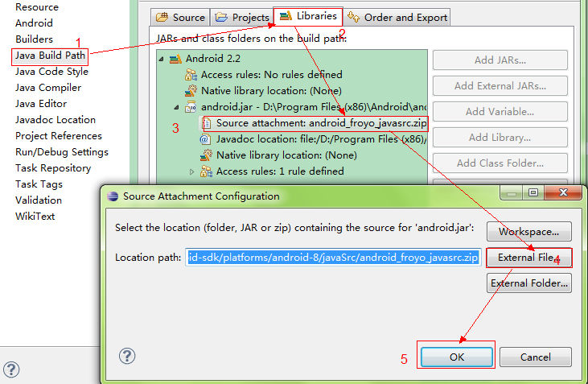
Task: Open the Task Tags page
Action: pos(39,184)
